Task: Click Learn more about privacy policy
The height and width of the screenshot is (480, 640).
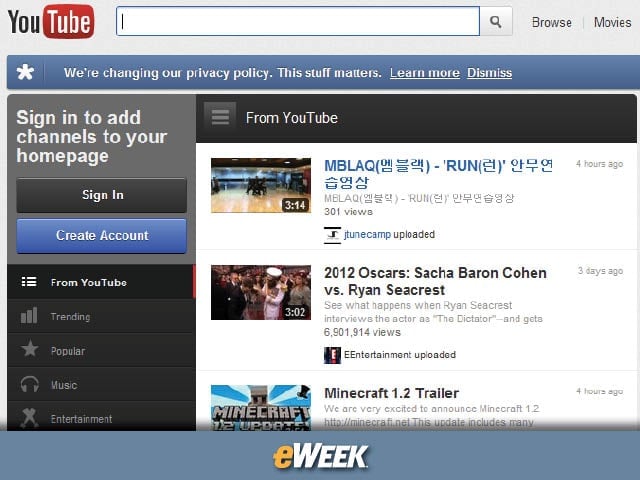Action: pyautogui.click(x=424, y=73)
